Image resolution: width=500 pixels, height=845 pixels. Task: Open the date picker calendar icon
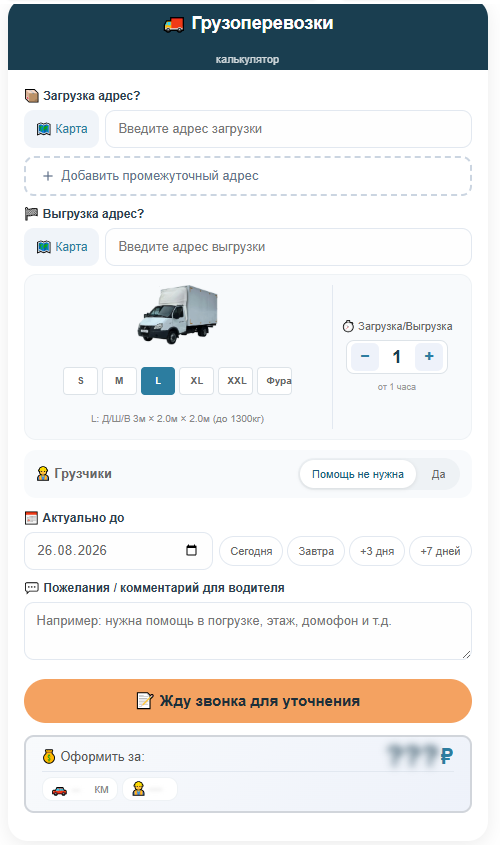(191, 550)
